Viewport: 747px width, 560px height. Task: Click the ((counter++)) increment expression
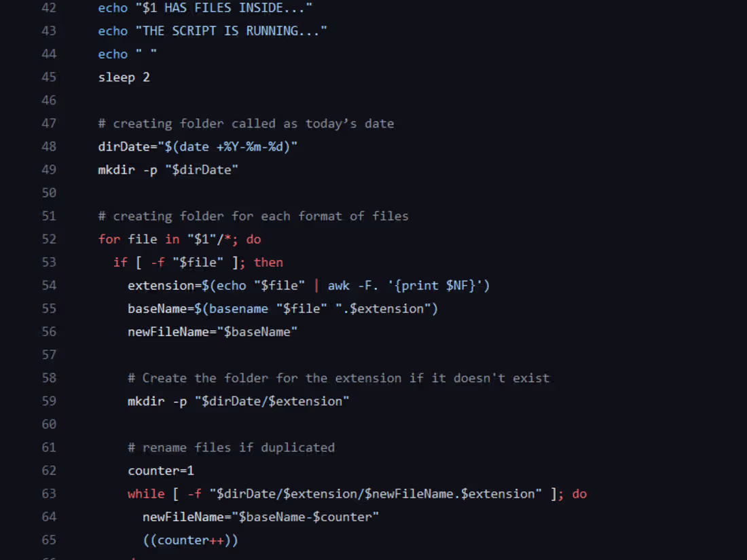(x=190, y=540)
